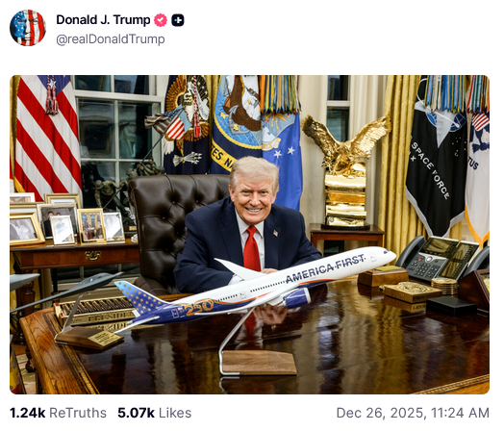View the 1.24k ReTruths list

tap(58, 413)
